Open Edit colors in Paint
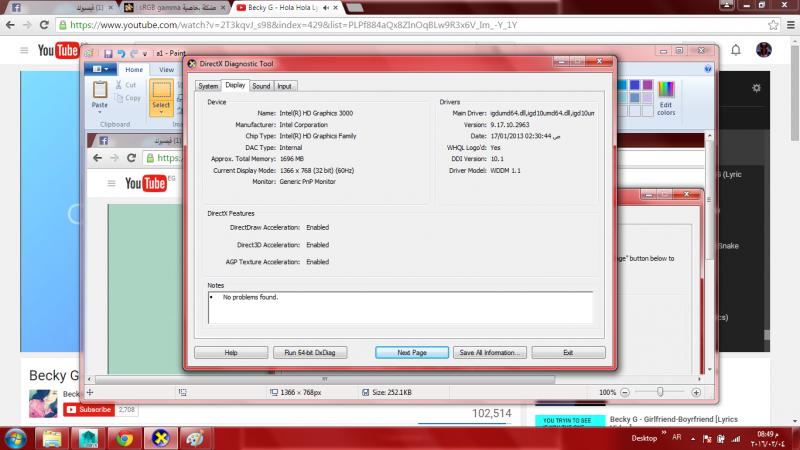800x450 pixels. point(666,98)
